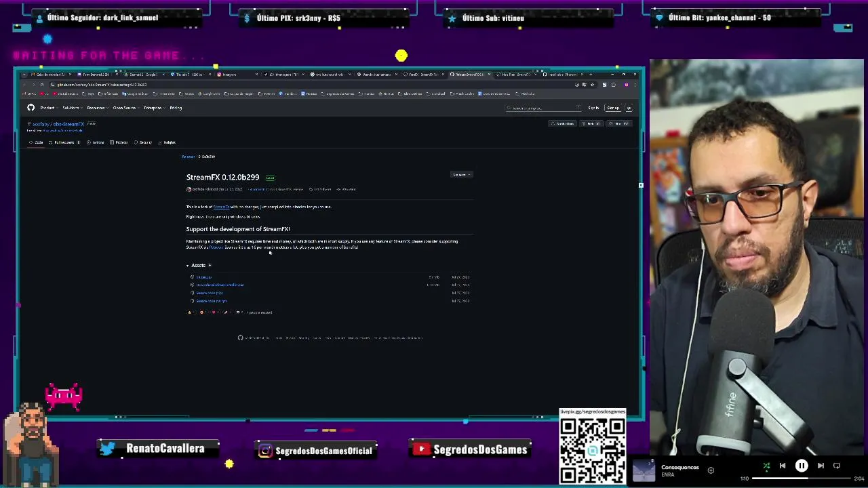Open the Pricing page link

click(x=176, y=108)
